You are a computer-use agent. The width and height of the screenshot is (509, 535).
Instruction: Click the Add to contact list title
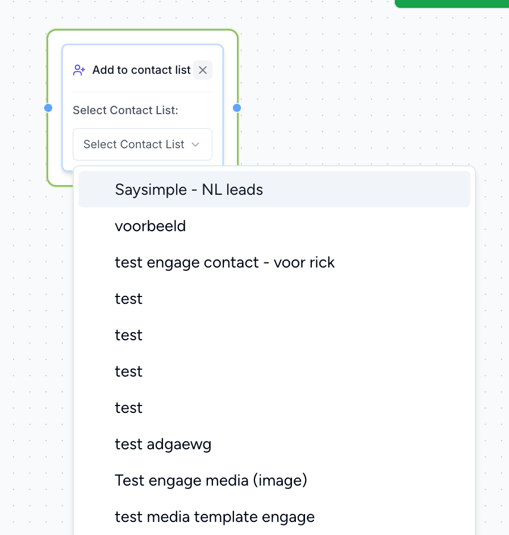[141, 70]
